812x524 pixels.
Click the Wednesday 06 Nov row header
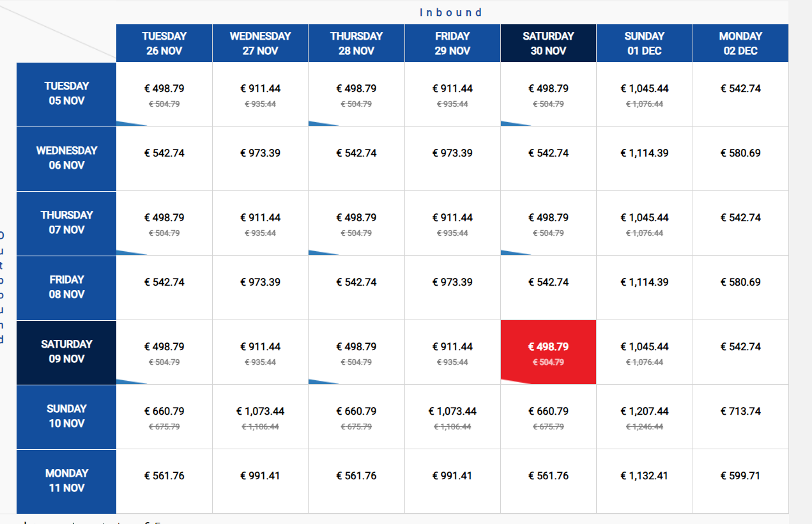tap(66, 159)
